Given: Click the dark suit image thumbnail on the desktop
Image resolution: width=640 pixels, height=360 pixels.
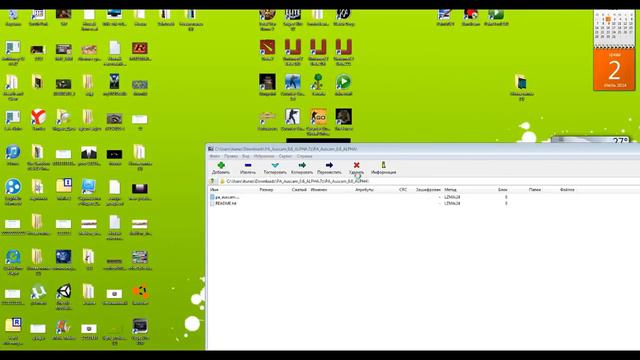Looking at the screenshot, I should coord(89,155).
